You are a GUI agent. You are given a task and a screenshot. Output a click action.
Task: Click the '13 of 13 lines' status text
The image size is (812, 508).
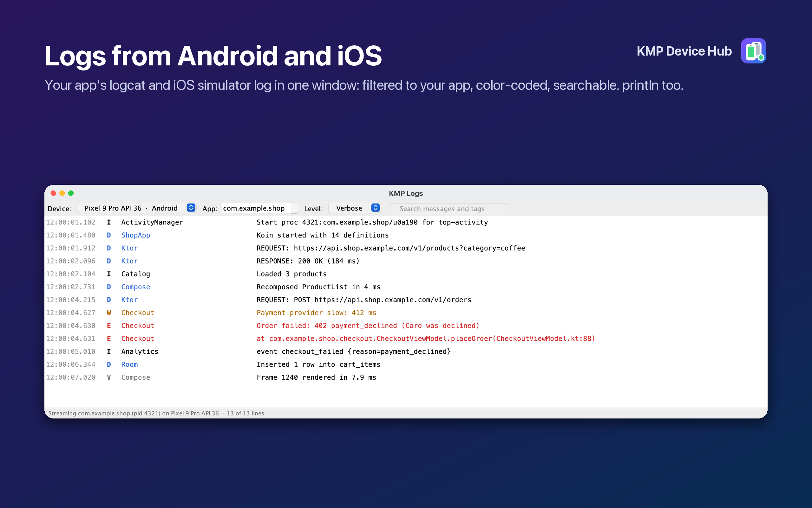tap(245, 413)
